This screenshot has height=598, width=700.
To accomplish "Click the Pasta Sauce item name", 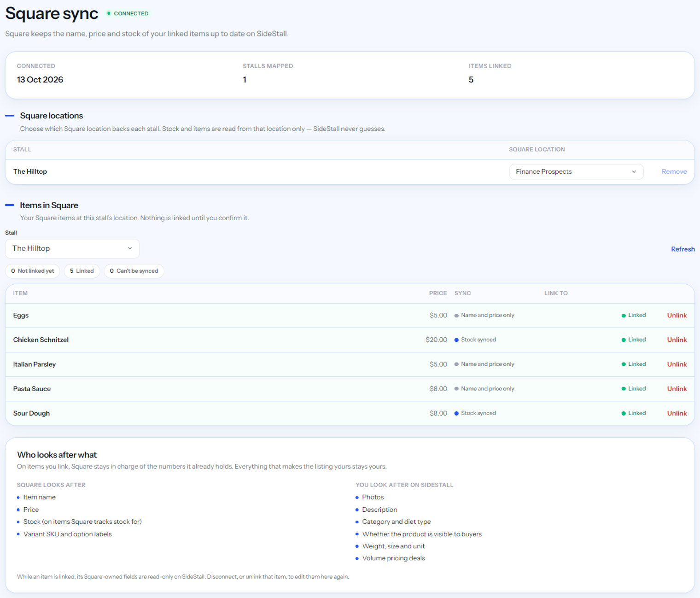I will 32,389.
